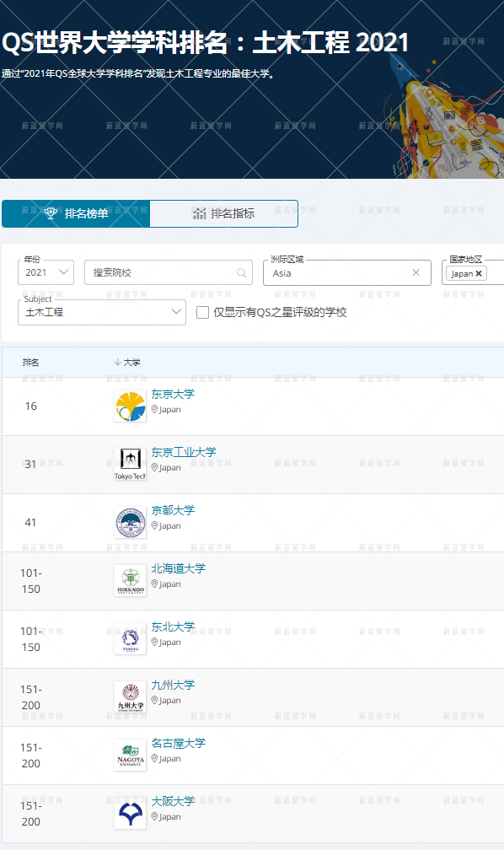Click the trophy icon in 排名榜单 tab
The height and width of the screenshot is (850, 504).
click(51, 213)
